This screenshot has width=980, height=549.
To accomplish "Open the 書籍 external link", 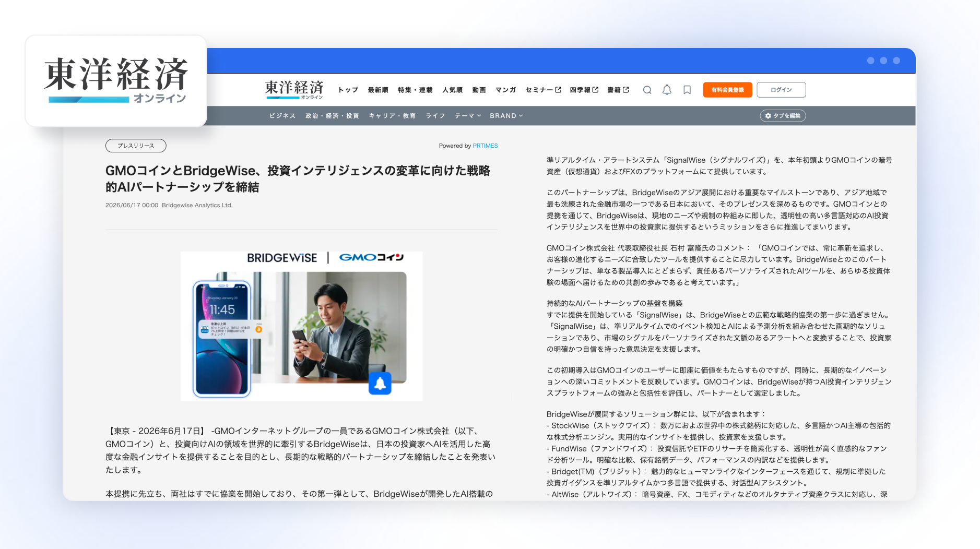I will pos(618,90).
